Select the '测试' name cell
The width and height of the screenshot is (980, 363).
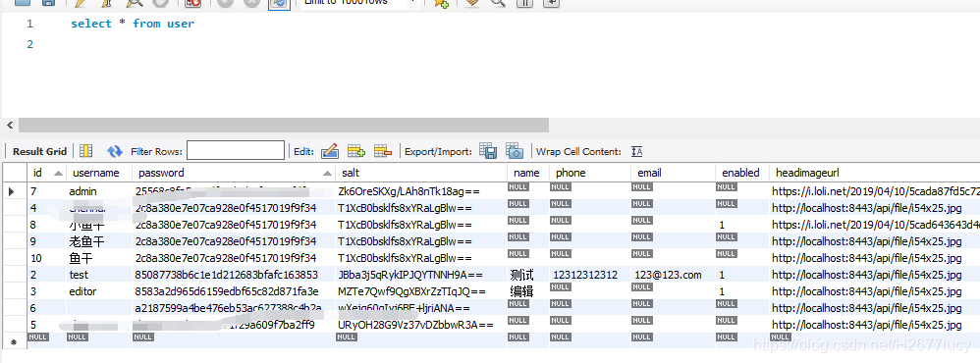tap(528, 275)
